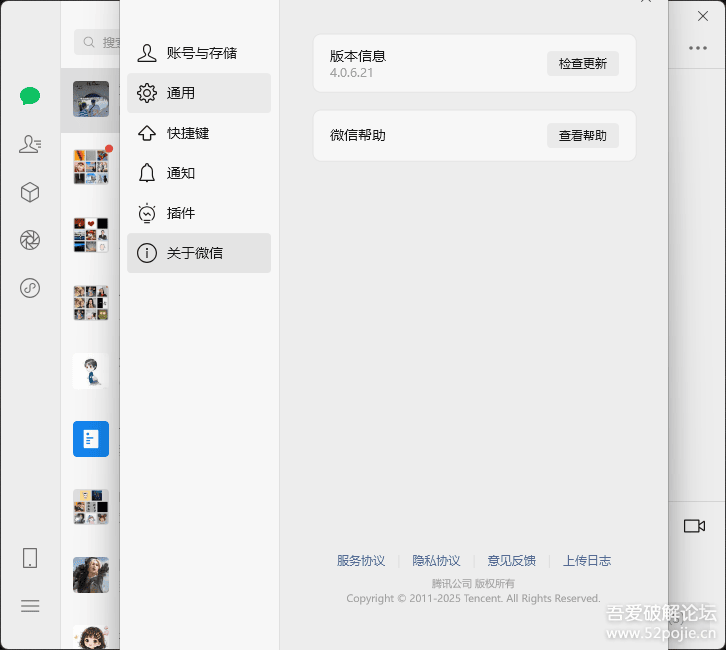Image resolution: width=726 pixels, height=650 pixels.
Task: Open the Moments aperture icon
Action: coord(30,240)
